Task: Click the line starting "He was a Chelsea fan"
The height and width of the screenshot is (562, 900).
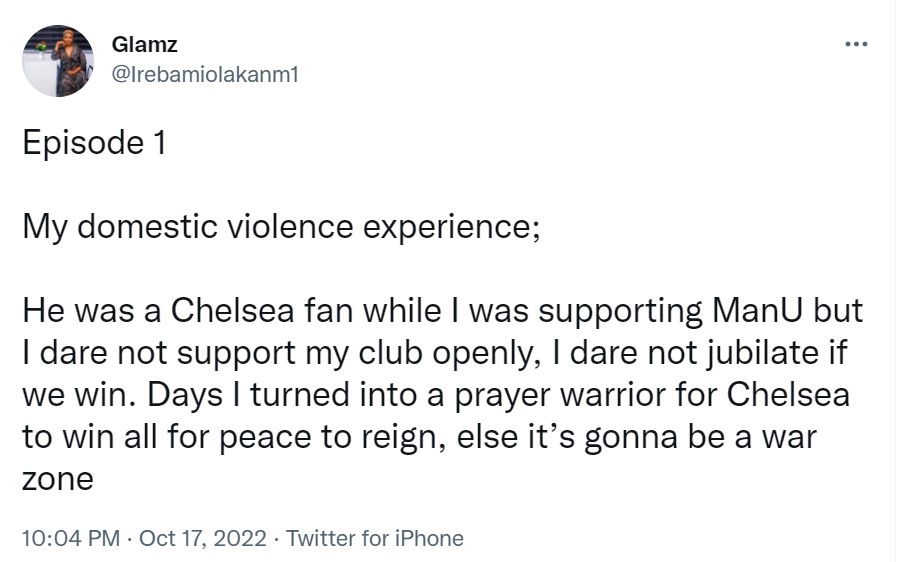Action: point(442,311)
